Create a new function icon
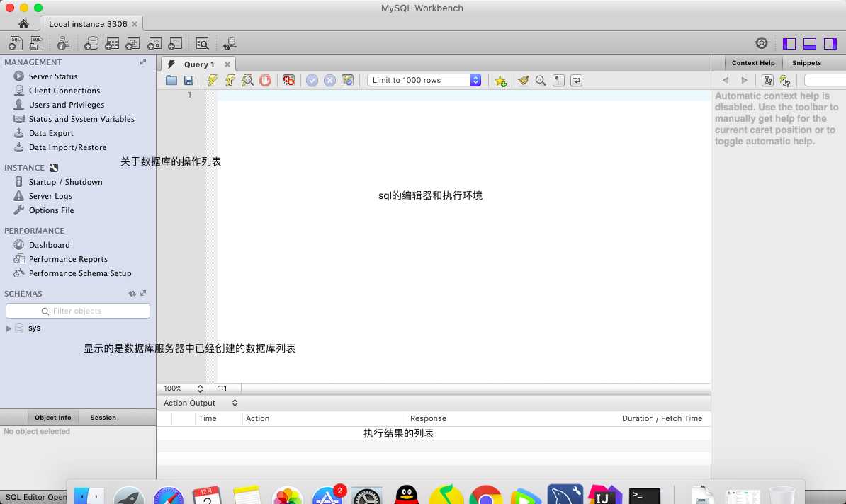This screenshot has height=504, width=846. (175, 43)
